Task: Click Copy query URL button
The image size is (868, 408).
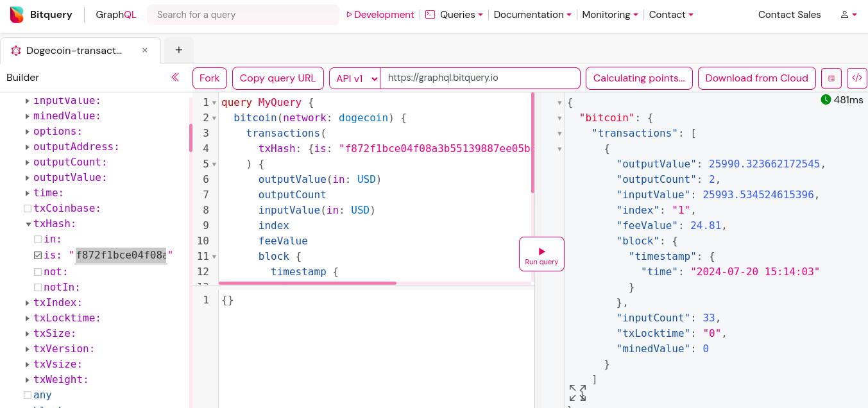Action: tap(278, 78)
